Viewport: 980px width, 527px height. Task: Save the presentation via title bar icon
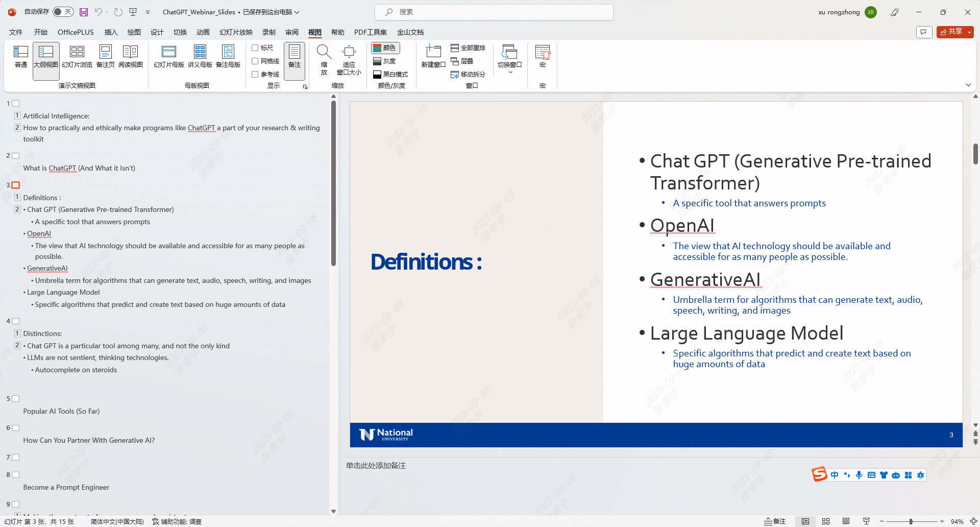(84, 12)
